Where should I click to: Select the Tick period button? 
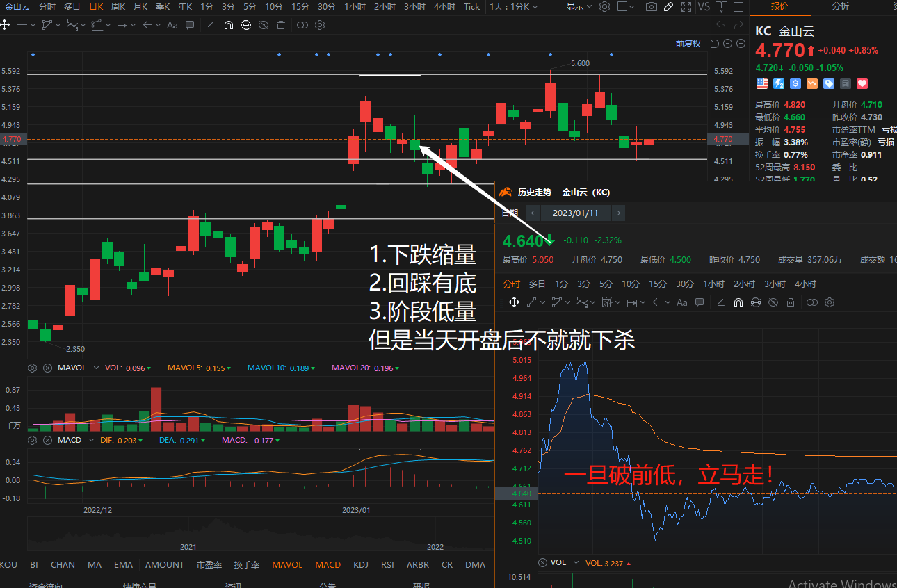(471, 6)
